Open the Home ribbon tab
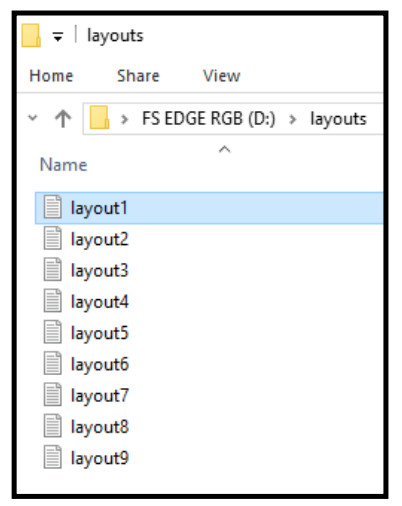The image size is (402, 506). coord(51,76)
